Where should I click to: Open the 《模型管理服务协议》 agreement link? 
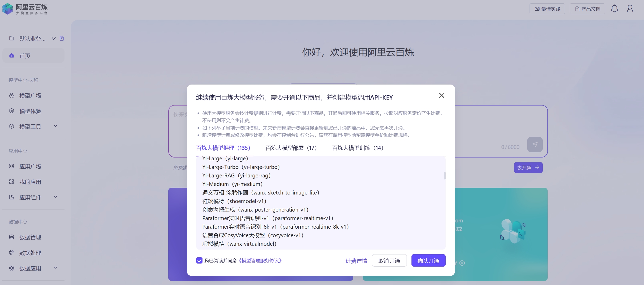(260, 260)
